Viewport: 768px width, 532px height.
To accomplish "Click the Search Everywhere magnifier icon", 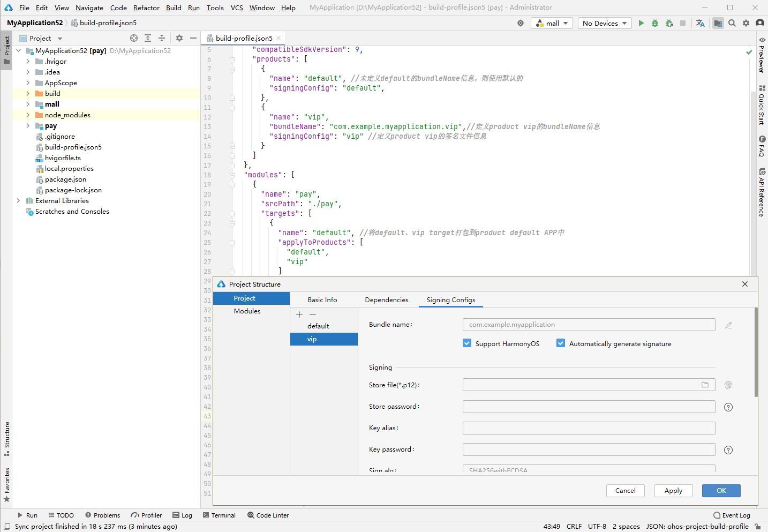I will pyautogui.click(x=732, y=23).
